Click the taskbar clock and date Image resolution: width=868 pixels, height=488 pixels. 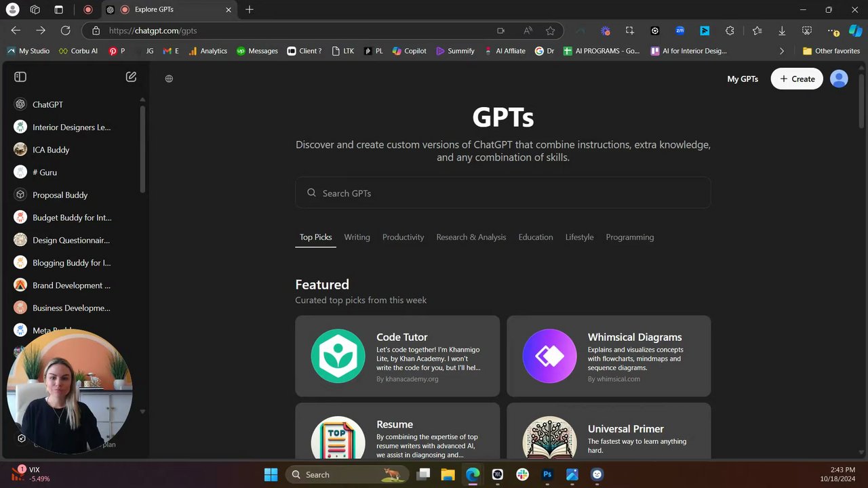837,474
